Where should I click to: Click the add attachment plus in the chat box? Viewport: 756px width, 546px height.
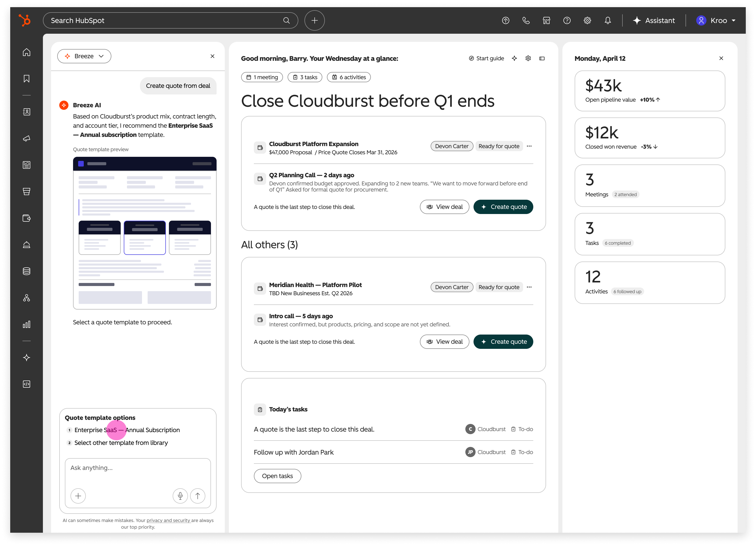pos(78,496)
